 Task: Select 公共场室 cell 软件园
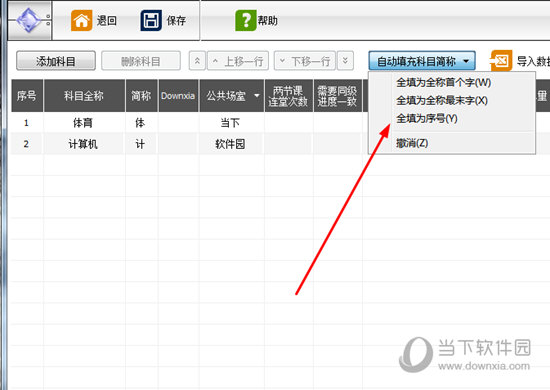click(231, 144)
